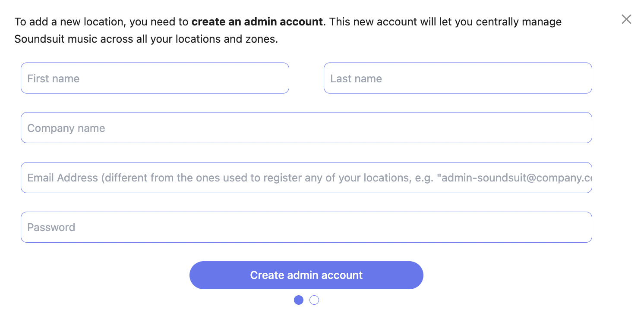Viewport: 644px width, 325px height.
Task: Select the first filled pagination dot
Action: [299, 300]
